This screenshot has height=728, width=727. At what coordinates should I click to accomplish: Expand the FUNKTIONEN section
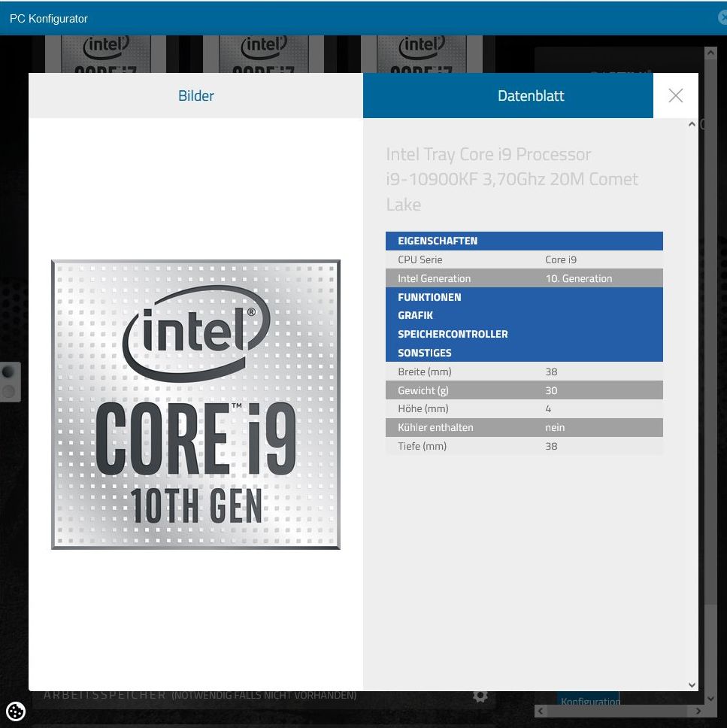click(524, 296)
